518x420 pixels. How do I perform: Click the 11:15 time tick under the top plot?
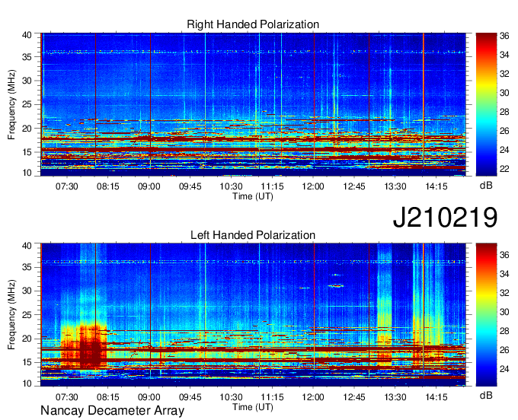[x=272, y=186]
